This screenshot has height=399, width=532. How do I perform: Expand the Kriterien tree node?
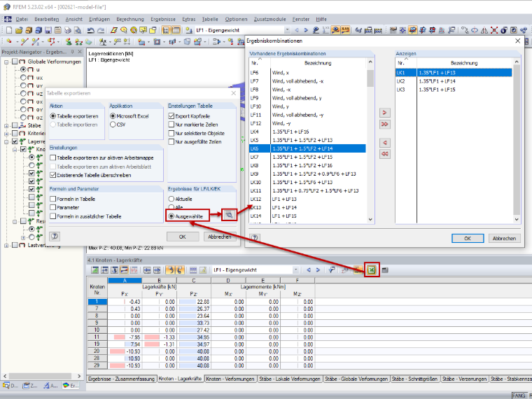tap(6, 134)
